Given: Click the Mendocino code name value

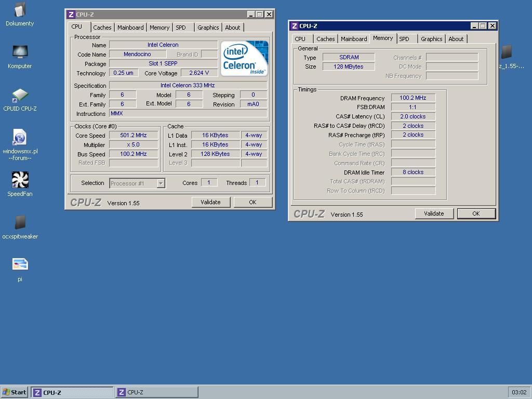Looking at the screenshot, I should [137, 54].
